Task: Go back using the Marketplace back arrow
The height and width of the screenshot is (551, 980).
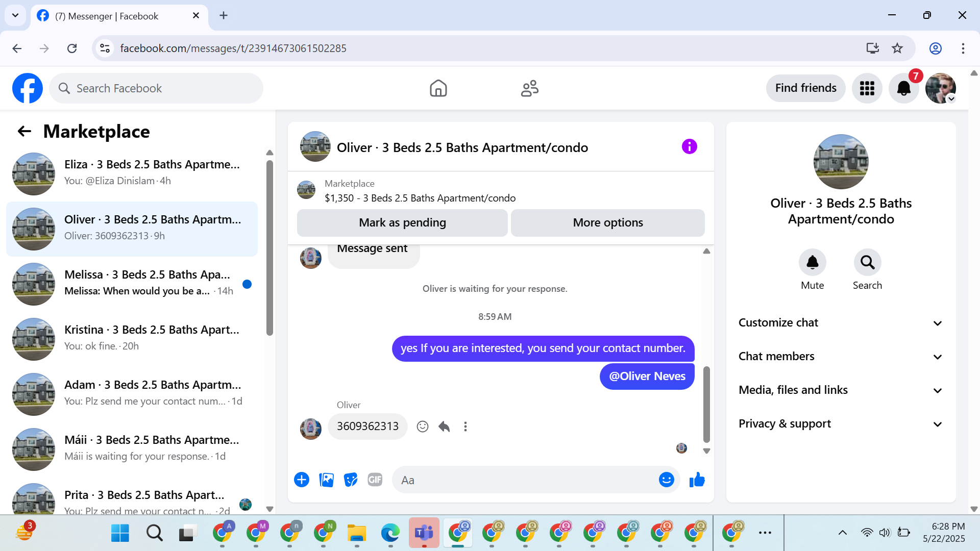Action: click(x=24, y=132)
